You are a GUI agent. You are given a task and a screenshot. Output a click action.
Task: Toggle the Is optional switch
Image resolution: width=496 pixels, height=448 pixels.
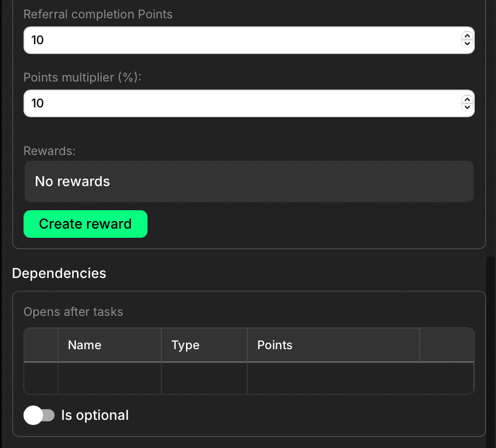tap(39, 415)
